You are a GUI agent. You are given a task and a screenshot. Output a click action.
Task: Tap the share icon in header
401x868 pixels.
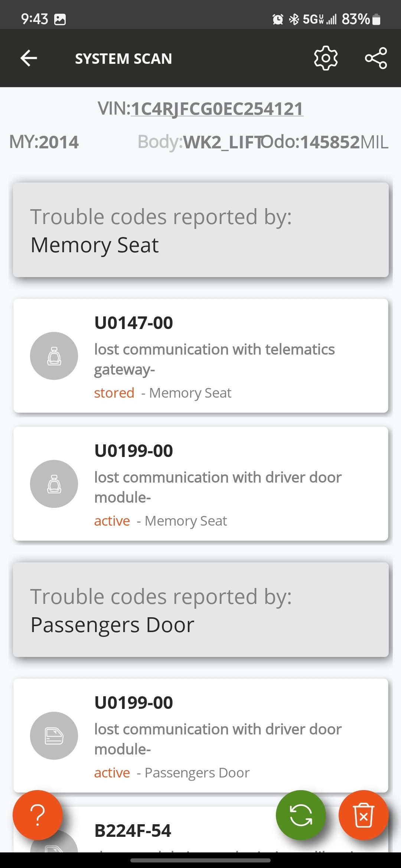tap(376, 58)
